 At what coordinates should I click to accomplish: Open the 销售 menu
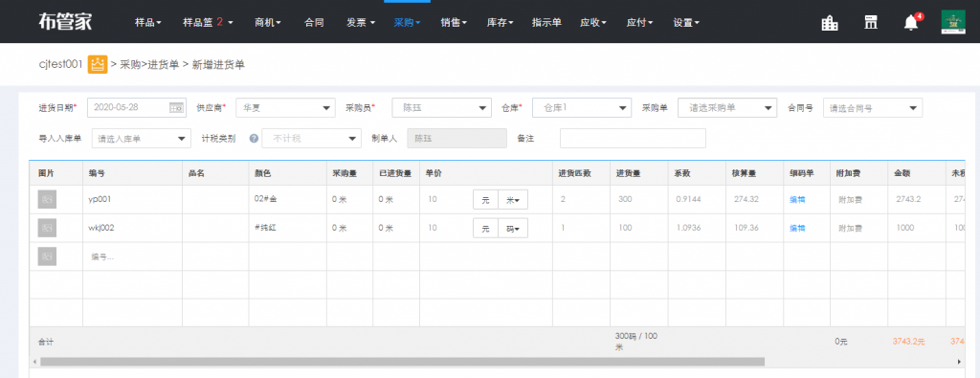(455, 23)
